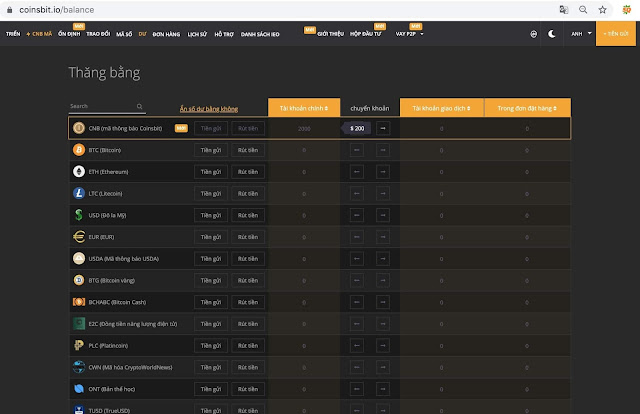The height and width of the screenshot is (414, 640).
Task: Open the ANH language dropdown
Action: click(x=581, y=34)
